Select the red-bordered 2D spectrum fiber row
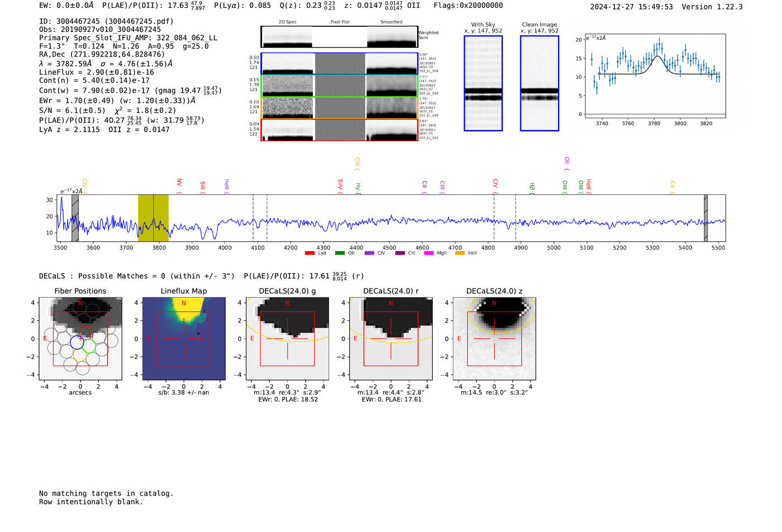The image size is (782, 532). tap(340, 130)
